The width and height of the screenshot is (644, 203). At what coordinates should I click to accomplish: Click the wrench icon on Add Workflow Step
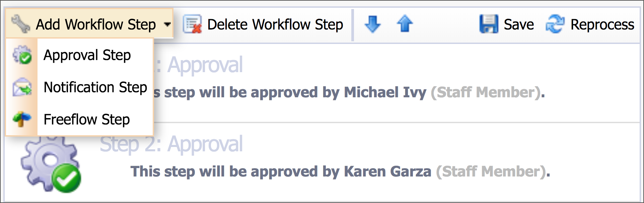click(21, 24)
